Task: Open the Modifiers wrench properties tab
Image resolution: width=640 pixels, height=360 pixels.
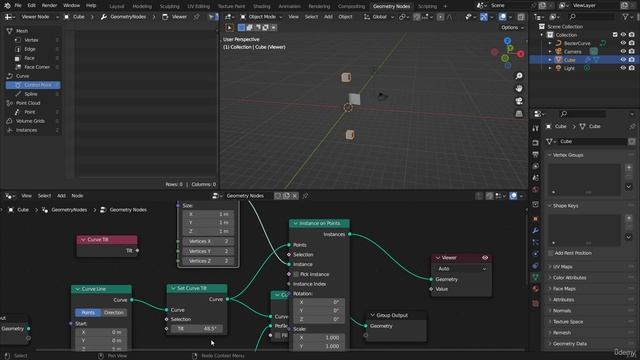Action: pyautogui.click(x=536, y=231)
